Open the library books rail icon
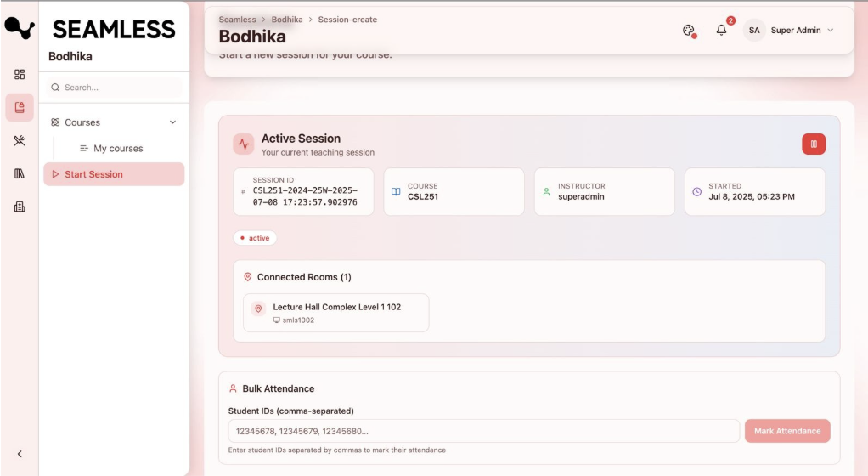This screenshot has height=476, width=868. click(x=20, y=173)
